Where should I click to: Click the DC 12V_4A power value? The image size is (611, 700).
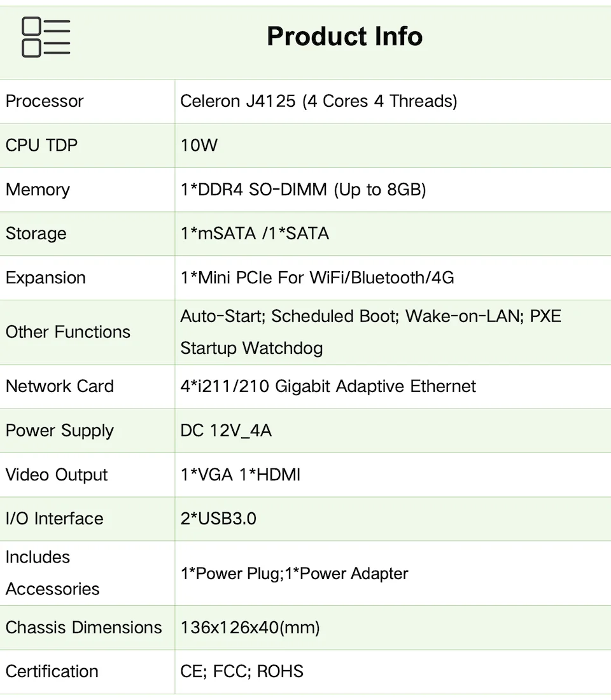coord(226,431)
